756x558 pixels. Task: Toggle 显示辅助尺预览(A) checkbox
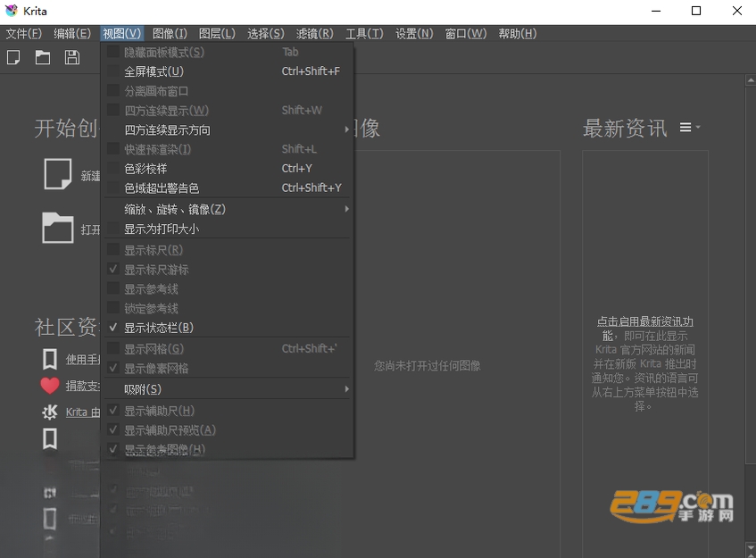(112, 429)
